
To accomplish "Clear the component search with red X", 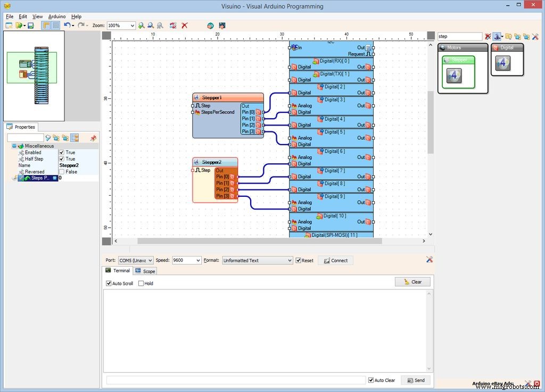I will tap(488, 36).
